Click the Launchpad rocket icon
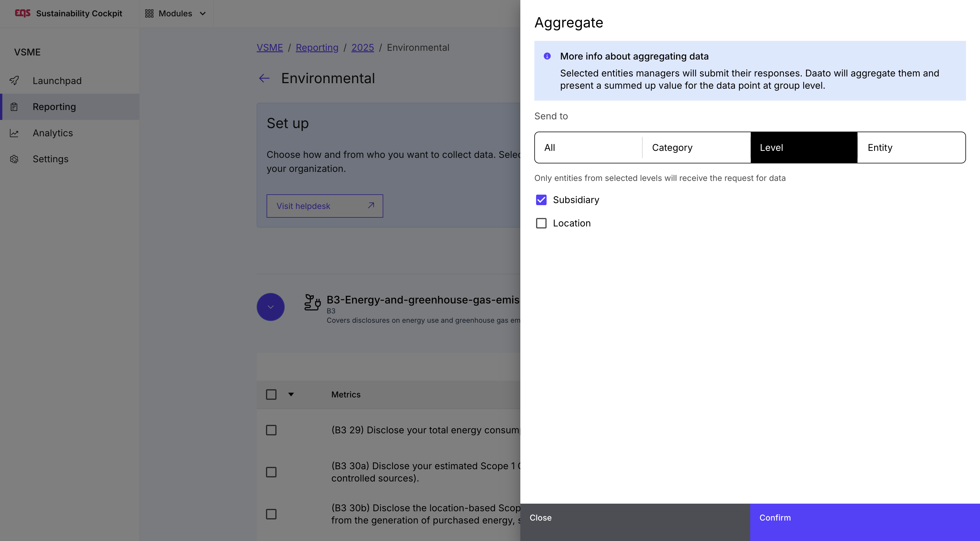Screen dimensions: 980x541 click(x=15, y=81)
